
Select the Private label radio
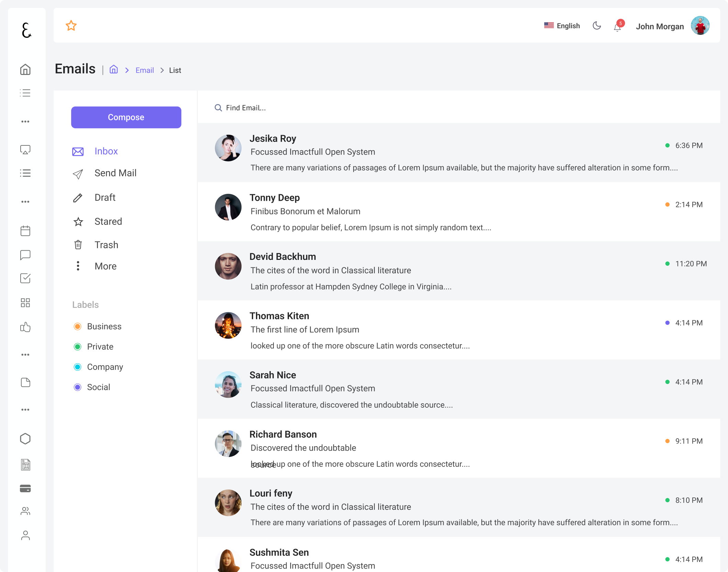click(x=78, y=346)
